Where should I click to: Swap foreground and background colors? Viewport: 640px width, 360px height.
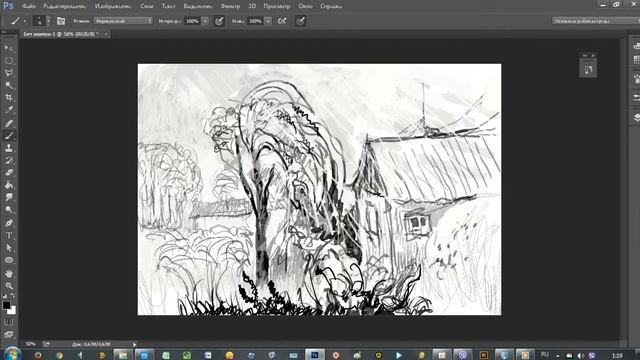[13, 296]
